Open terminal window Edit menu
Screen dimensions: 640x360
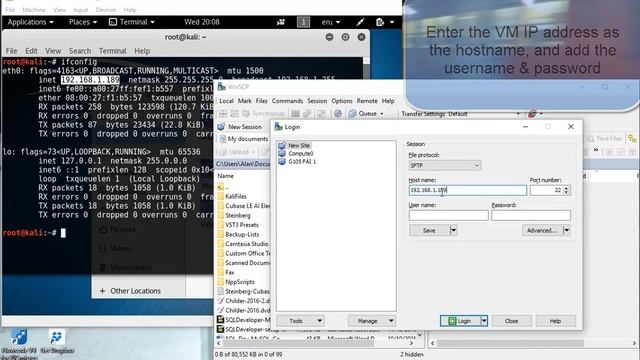pos(31,51)
